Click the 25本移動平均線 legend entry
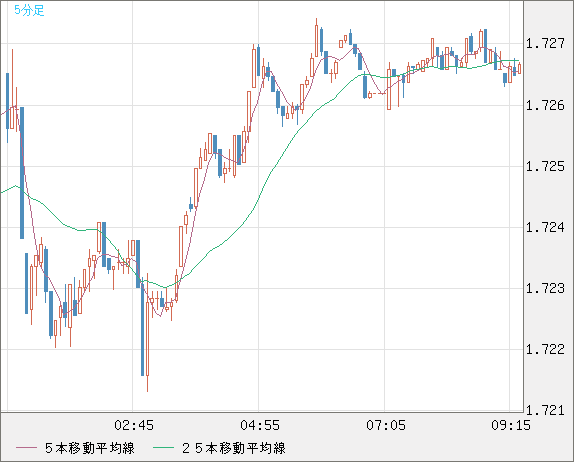 (x=234, y=448)
